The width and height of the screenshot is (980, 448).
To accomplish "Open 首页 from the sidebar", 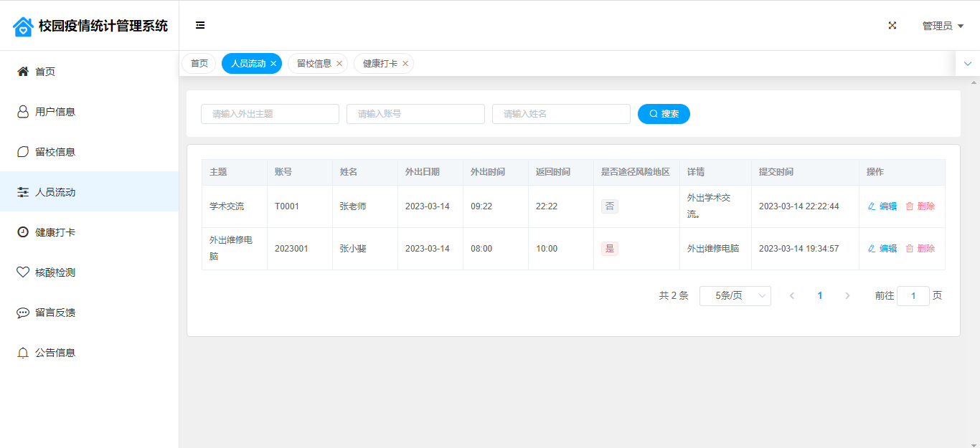I will click(45, 72).
